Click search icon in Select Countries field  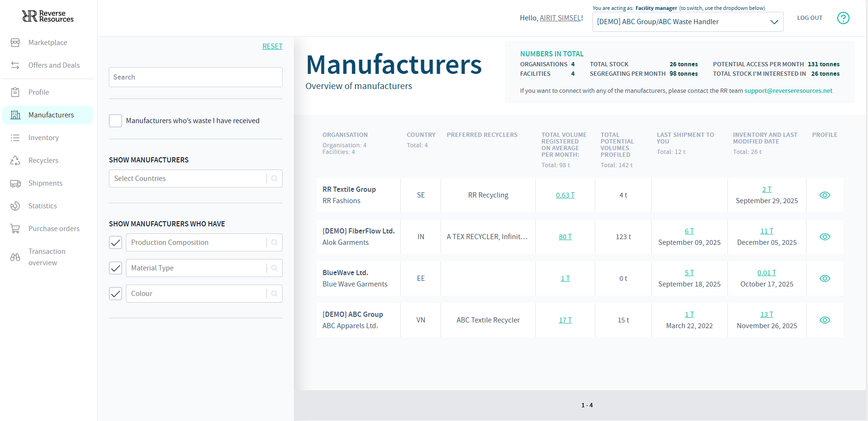coord(275,179)
